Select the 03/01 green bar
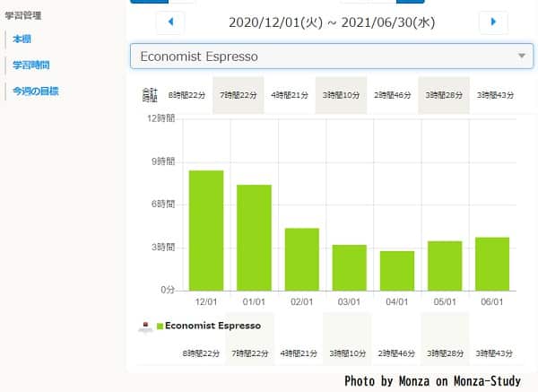This screenshot has height=392, width=538. pos(349,266)
